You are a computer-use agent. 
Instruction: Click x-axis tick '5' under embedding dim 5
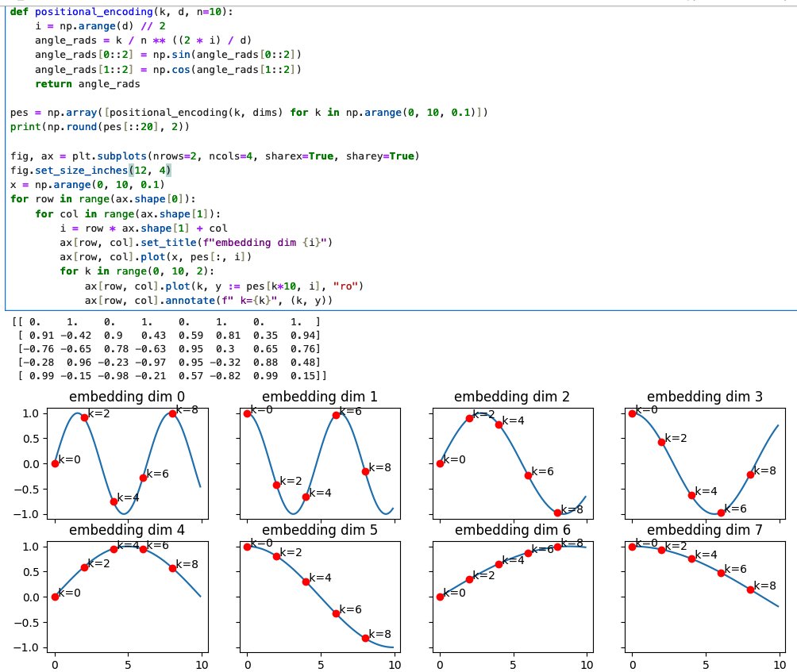[x=321, y=664]
